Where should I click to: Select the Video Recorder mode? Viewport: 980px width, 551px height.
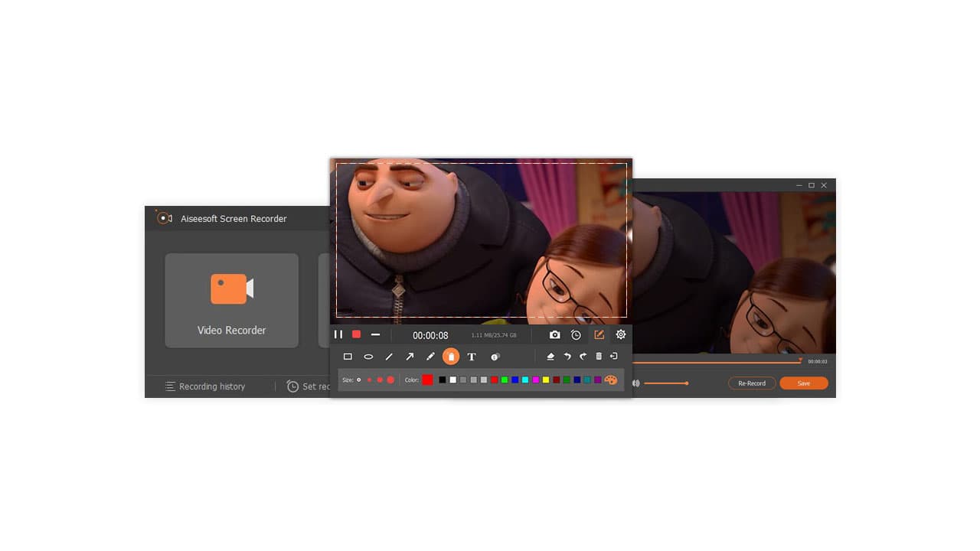click(231, 300)
